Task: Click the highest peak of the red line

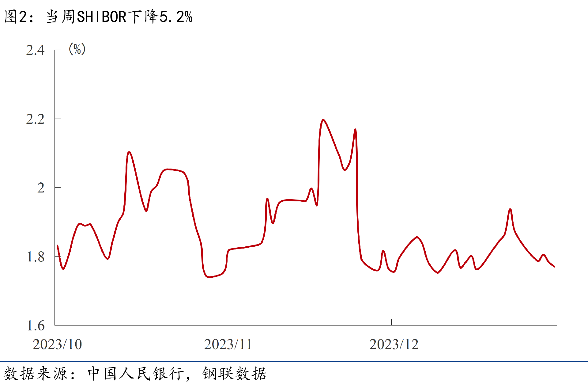Action: click(323, 120)
